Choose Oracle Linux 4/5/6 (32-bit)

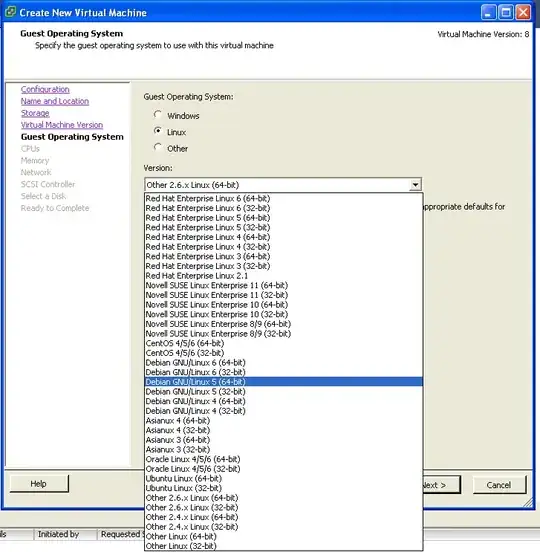[x=283, y=469]
